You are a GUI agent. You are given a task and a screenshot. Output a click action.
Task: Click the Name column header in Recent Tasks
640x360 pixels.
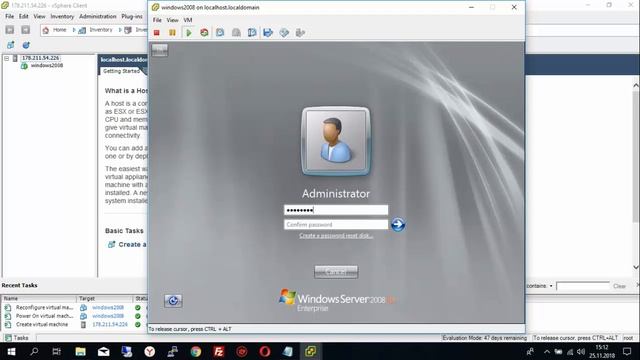click(x=39, y=298)
